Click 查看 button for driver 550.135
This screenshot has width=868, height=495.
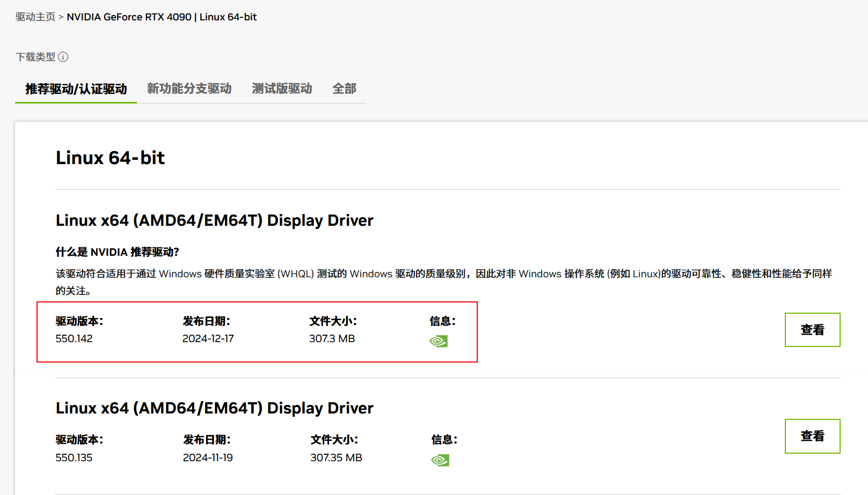pos(812,436)
